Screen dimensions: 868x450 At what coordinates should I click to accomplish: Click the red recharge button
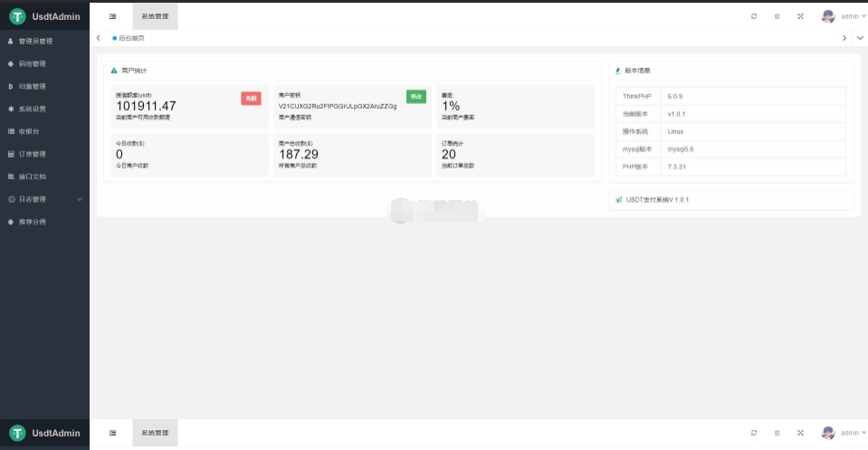(251, 98)
